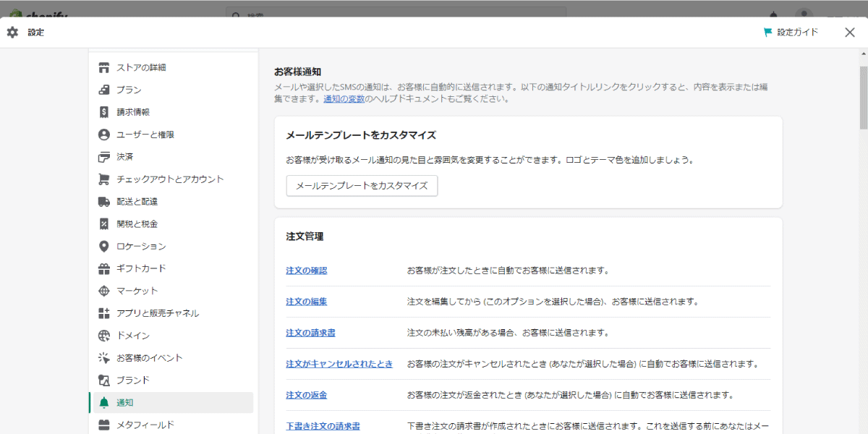This screenshot has width=868, height=434.
Task: Click the cursor-click icon beside お客様のイベント
Action: pyautogui.click(x=104, y=357)
